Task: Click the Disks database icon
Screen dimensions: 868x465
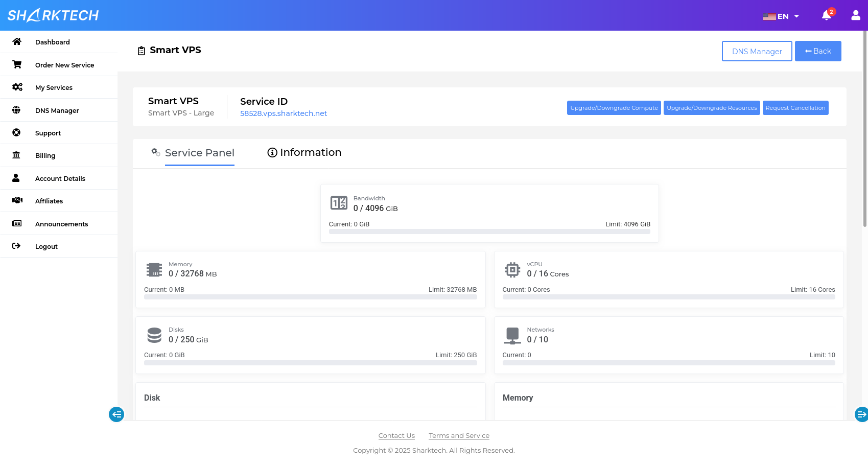Action: [154, 335]
